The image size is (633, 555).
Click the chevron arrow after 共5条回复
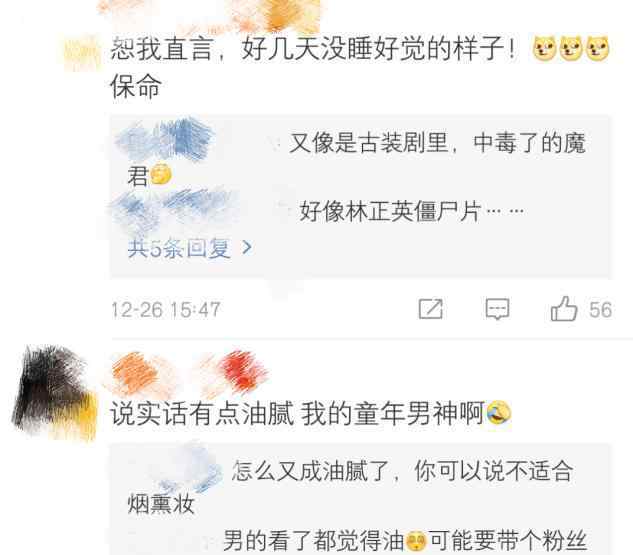point(247,247)
